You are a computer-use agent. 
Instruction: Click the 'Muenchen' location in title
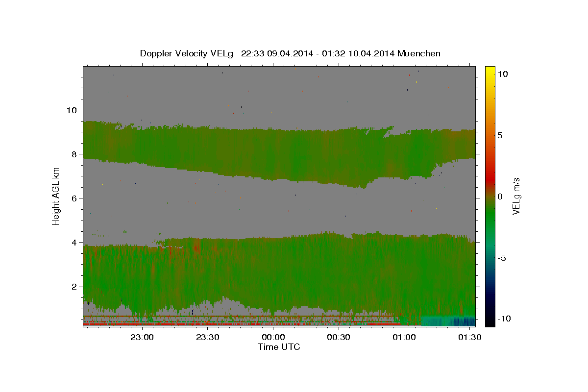[x=419, y=53]
